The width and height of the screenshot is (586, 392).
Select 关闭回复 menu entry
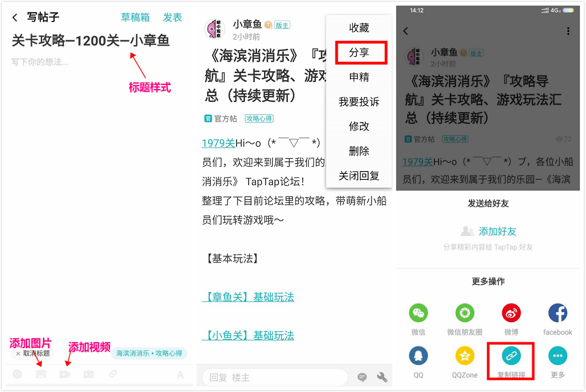(359, 176)
